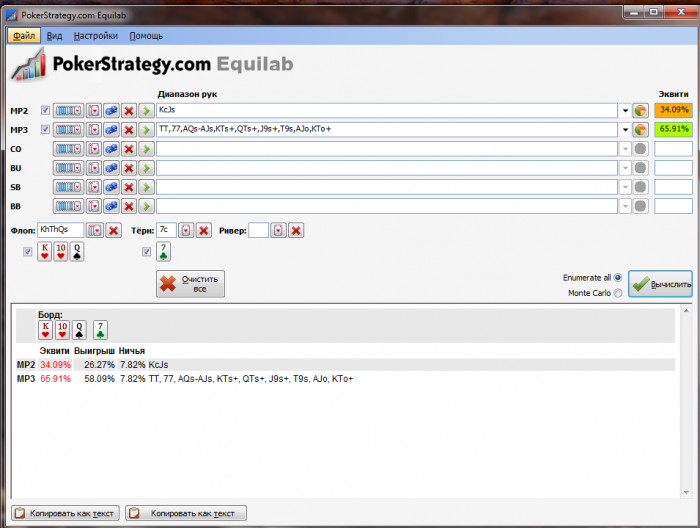Open the flop card selector icon
Viewport: 700px width, 528px height.
point(94,230)
